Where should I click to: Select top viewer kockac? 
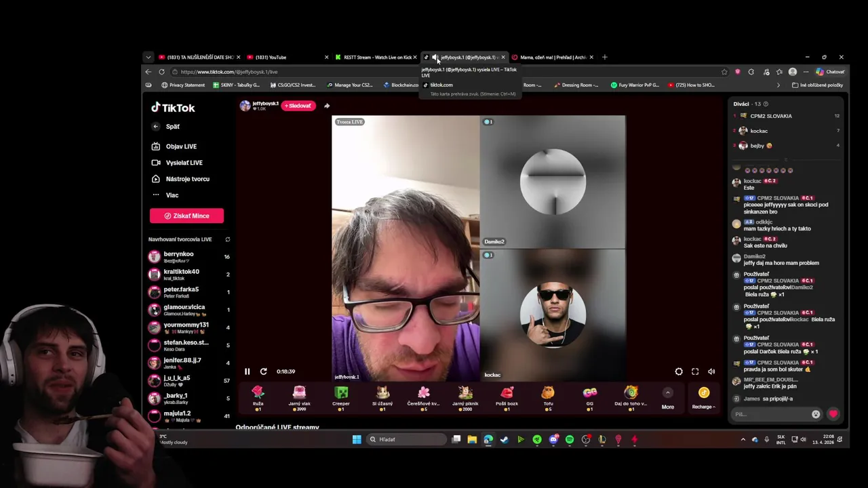pos(787,131)
